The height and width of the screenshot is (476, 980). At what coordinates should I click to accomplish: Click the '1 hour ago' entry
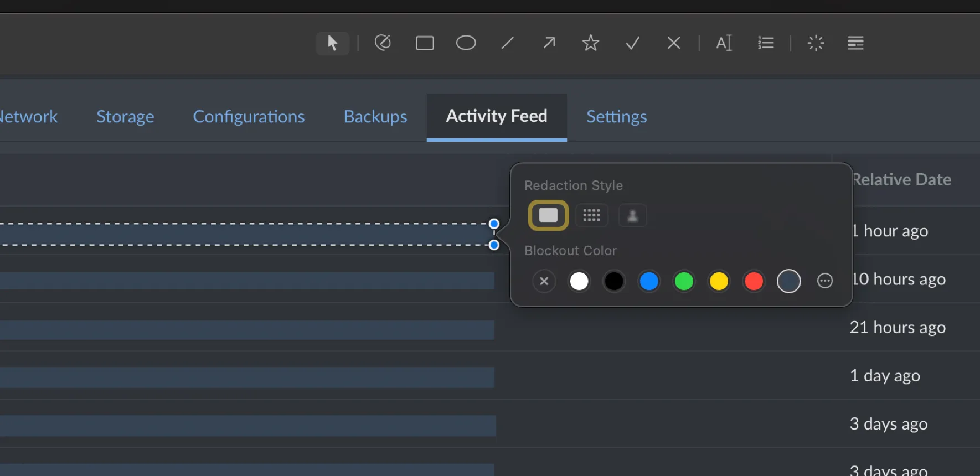click(890, 231)
